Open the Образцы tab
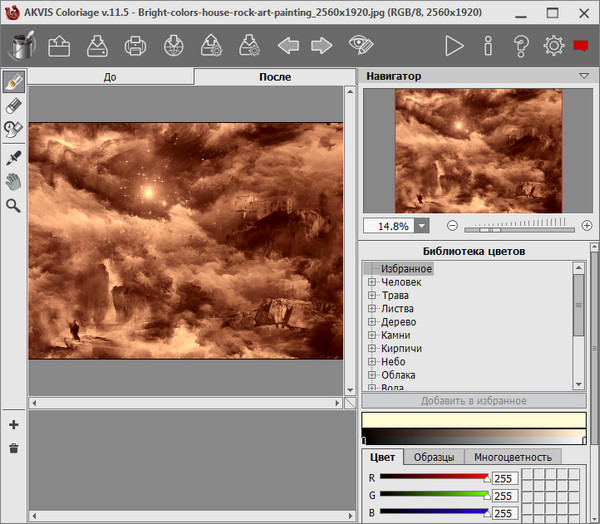 [x=435, y=457]
